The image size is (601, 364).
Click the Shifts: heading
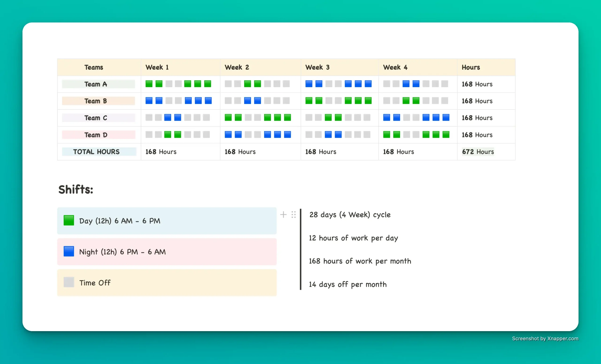(76, 190)
